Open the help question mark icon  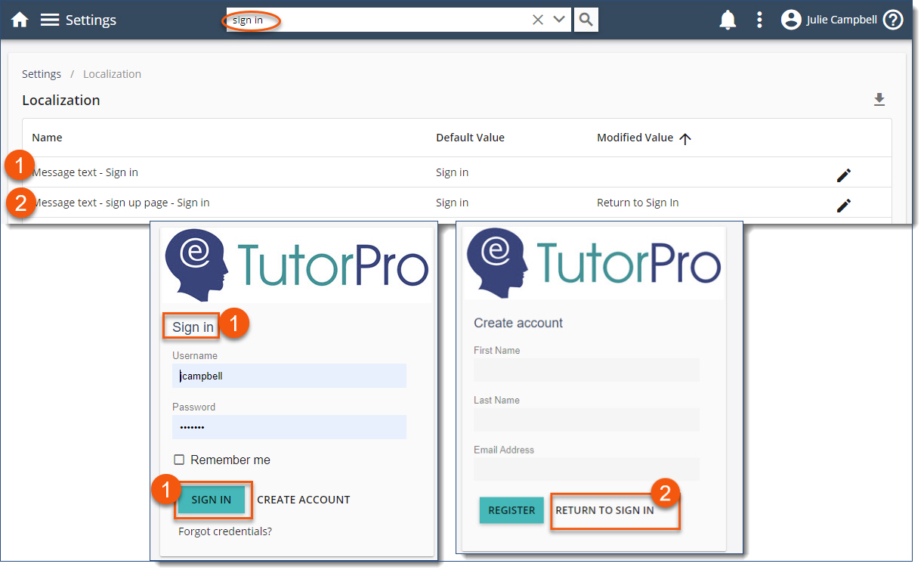point(893,20)
